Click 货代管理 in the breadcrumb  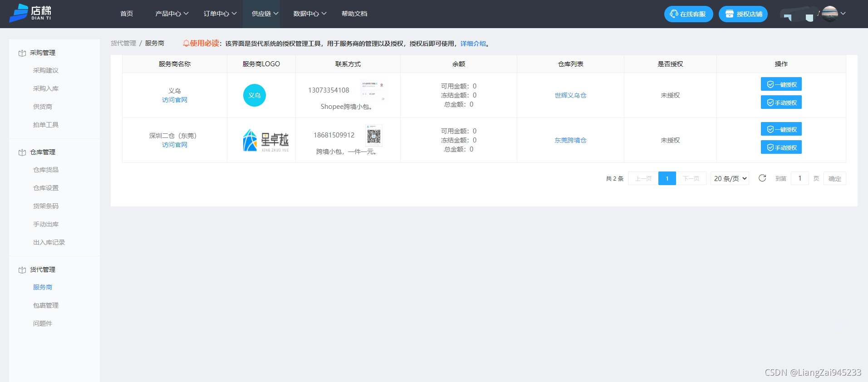tap(123, 43)
